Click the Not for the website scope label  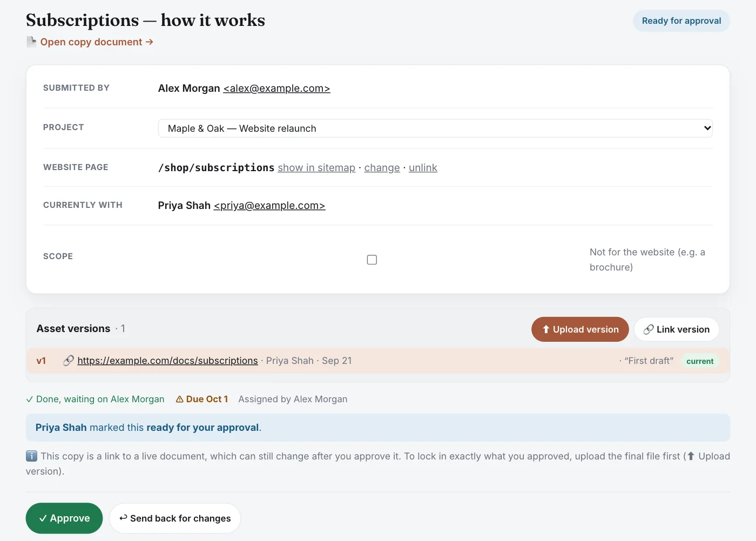[x=647, y=260]
